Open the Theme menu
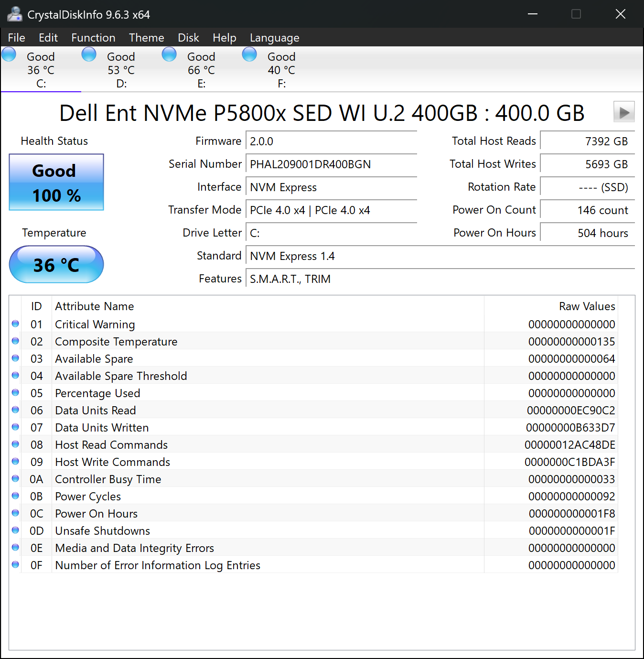644x659 pixels. point(146,38)
